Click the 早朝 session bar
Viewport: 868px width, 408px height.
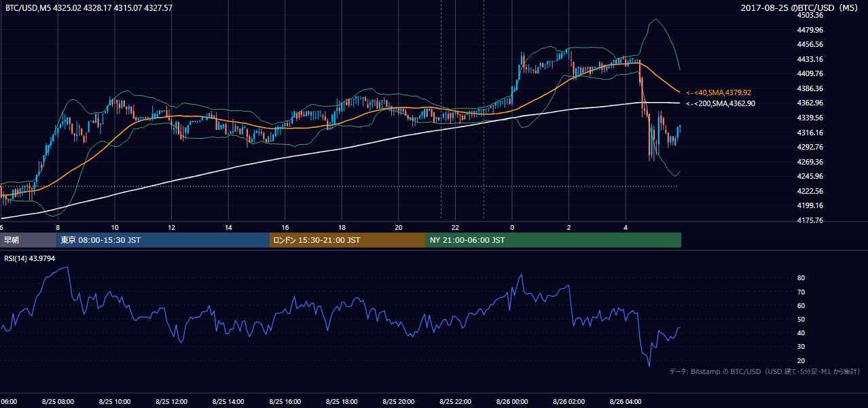click(28, 240)
